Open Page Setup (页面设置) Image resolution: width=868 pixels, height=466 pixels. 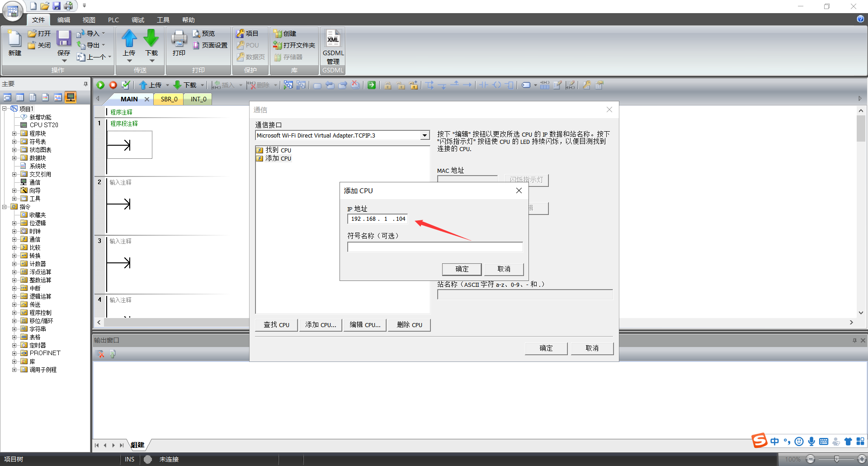pos(210,45)
